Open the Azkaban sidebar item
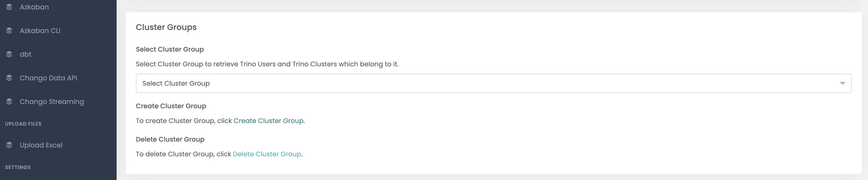Image resolution: width=868 pixels, height=180 pixels. [x=58, y=7]
